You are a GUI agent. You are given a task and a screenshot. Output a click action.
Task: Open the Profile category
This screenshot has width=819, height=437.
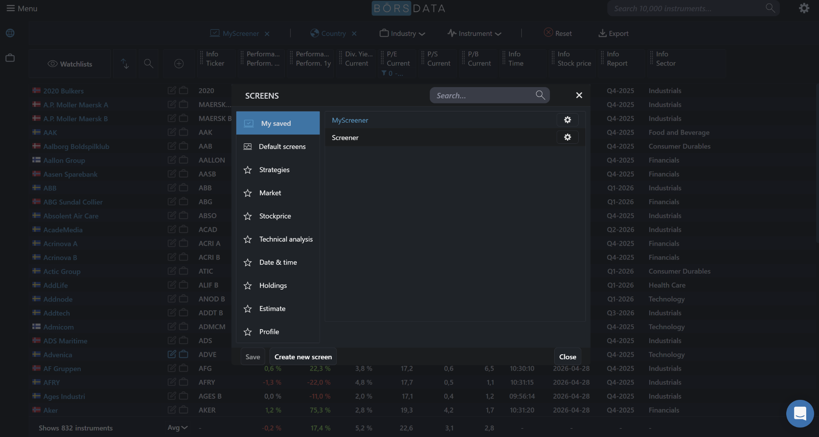point(278,332)
